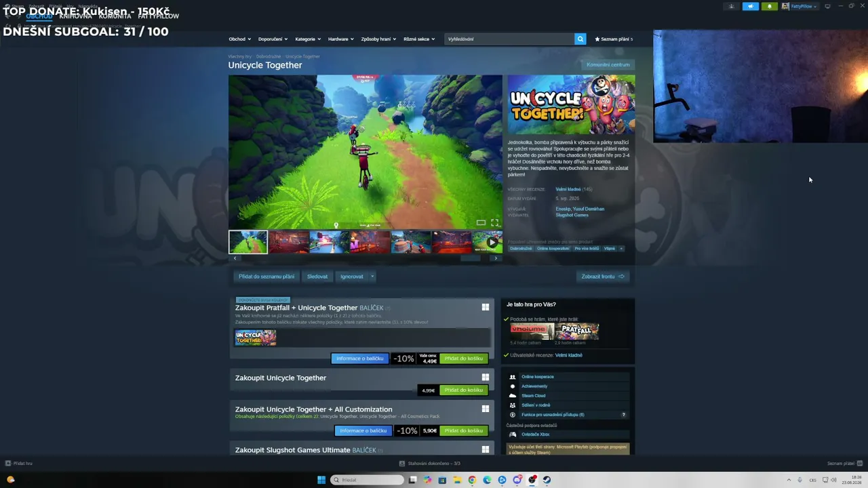Screen dimensions: 868x488
Task: Open the Slugshot Games publisher link
Action: pos(572,216)
